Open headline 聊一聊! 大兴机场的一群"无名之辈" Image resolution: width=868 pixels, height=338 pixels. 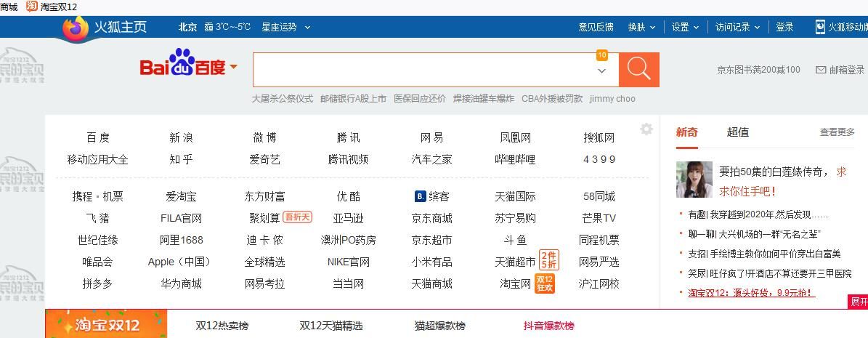[x=754, y=234]
